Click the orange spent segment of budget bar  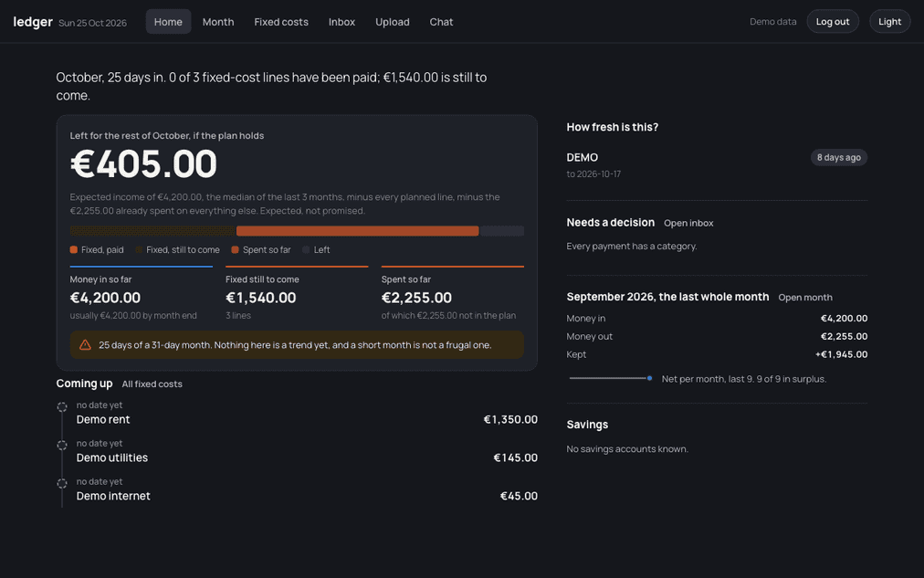point(358,231)
